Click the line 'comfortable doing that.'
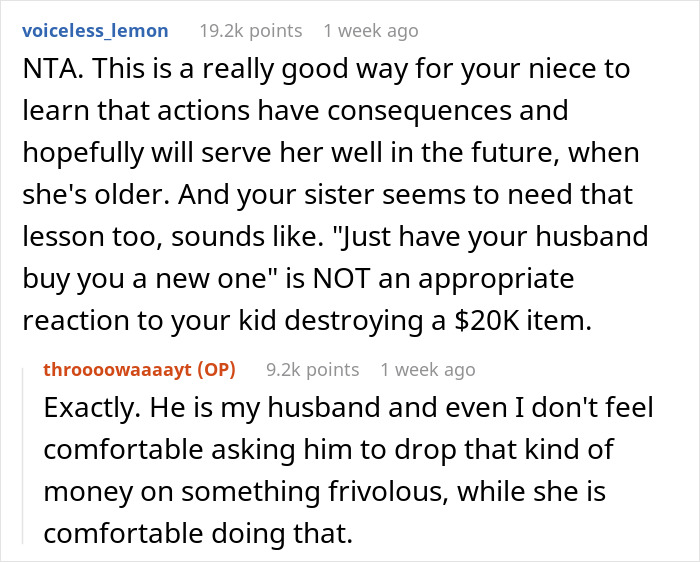700x562 pixels. (x=198, y=533)
